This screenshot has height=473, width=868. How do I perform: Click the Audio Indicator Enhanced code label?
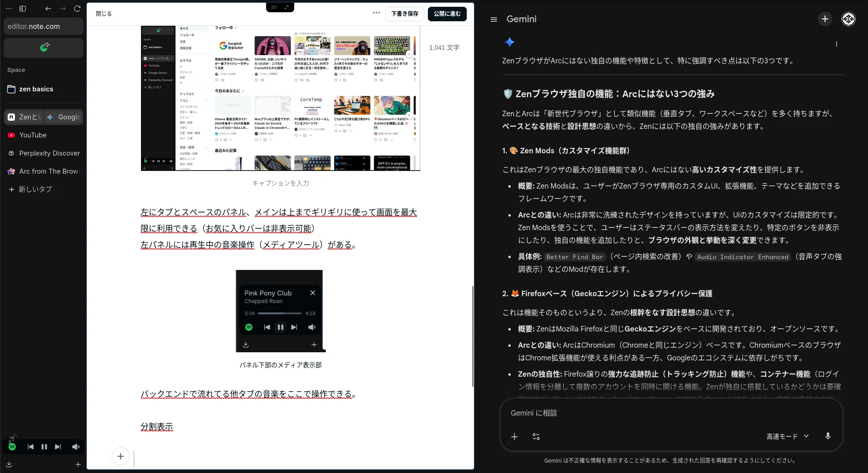coord(742,257)
